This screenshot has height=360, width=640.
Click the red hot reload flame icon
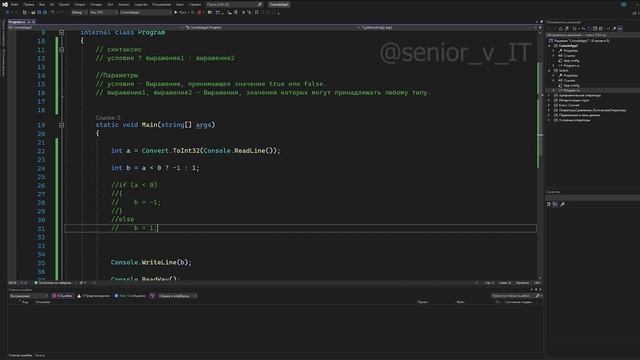[x=199, y=12]
